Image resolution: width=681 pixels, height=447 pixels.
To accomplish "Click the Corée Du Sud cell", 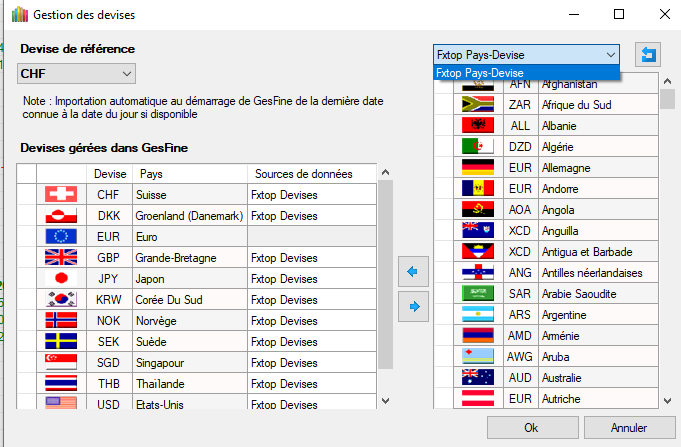I will [x=190, y=299].
